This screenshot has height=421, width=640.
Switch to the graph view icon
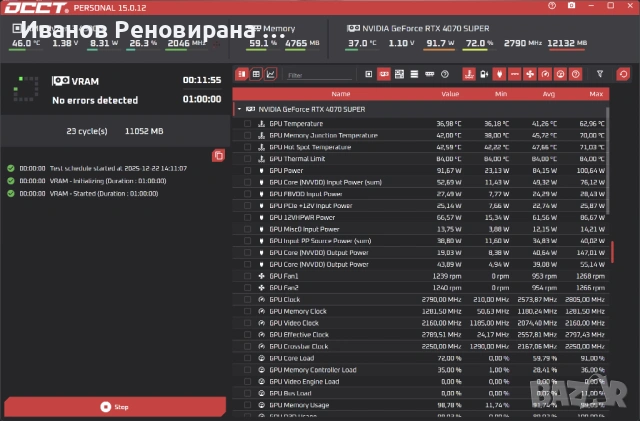pos(271,74)
